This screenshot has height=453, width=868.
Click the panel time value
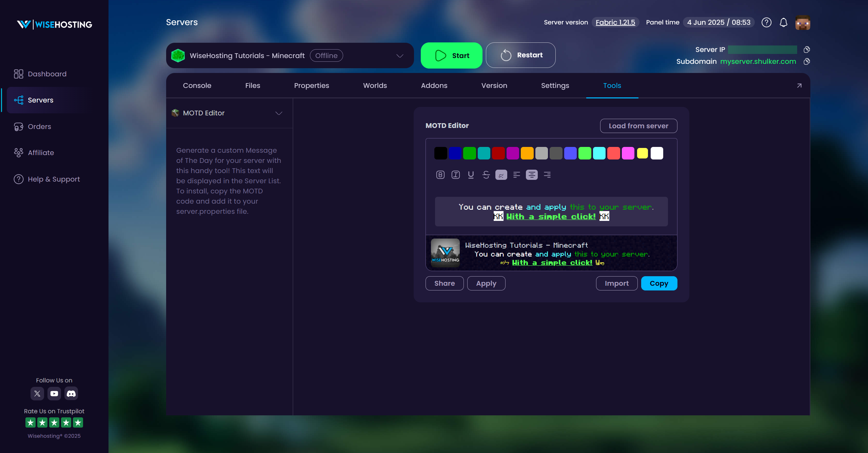(x=719, y=22)
